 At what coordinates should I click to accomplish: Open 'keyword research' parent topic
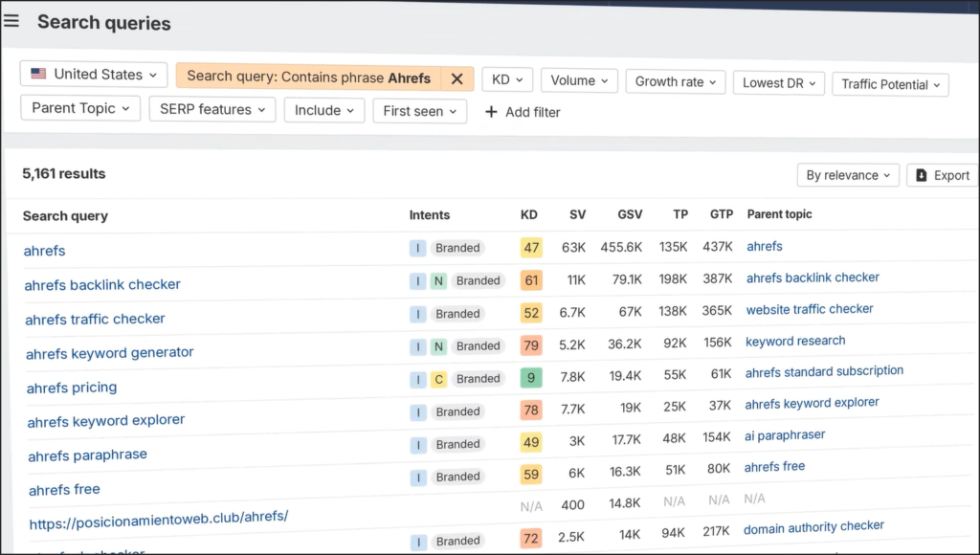coord(795,342)
